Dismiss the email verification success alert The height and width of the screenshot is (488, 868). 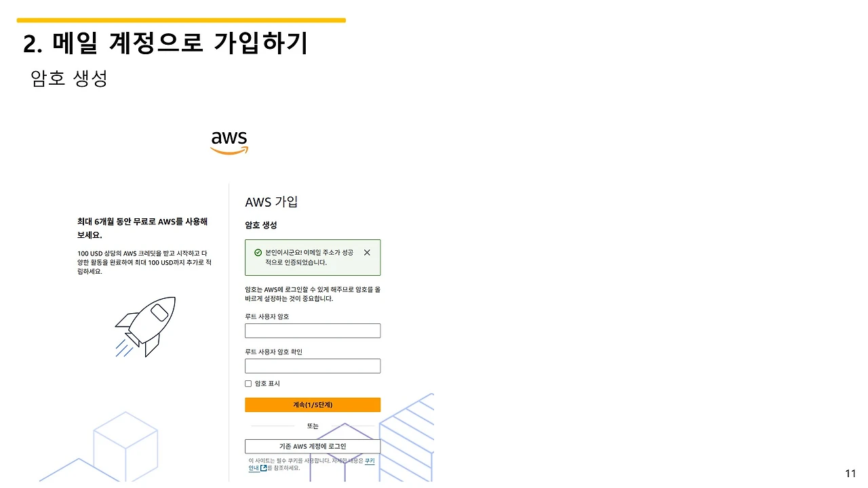click(367, 252)
